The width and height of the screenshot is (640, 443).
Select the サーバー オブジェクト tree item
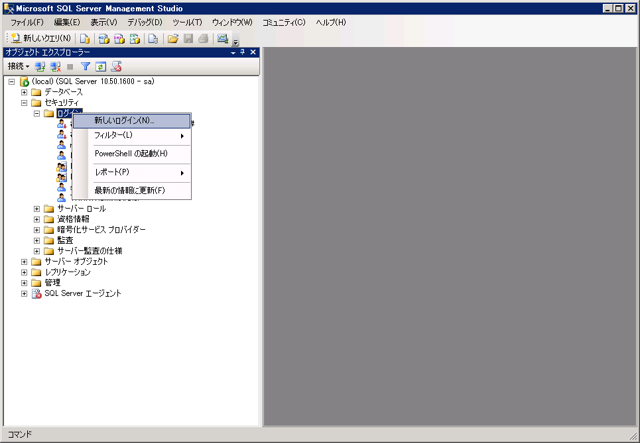(76, 262)
